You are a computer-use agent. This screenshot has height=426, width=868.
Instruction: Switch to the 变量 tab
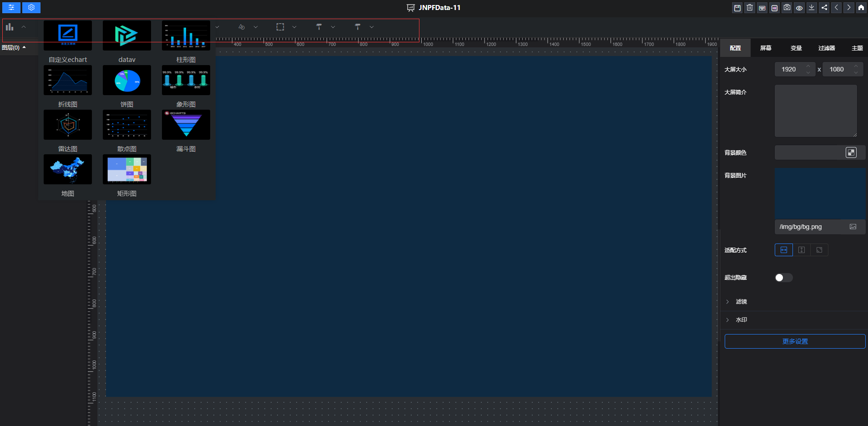pos(796,48)
